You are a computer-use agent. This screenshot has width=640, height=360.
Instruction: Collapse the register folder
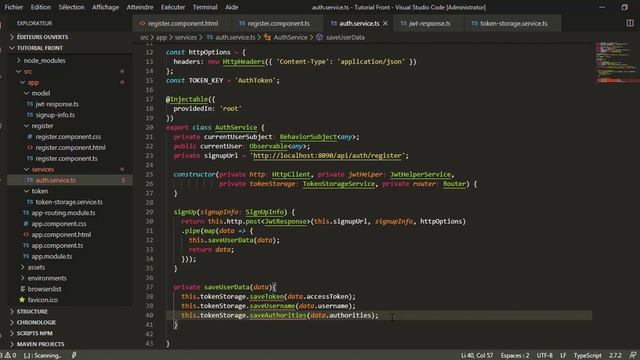[42, 126]
